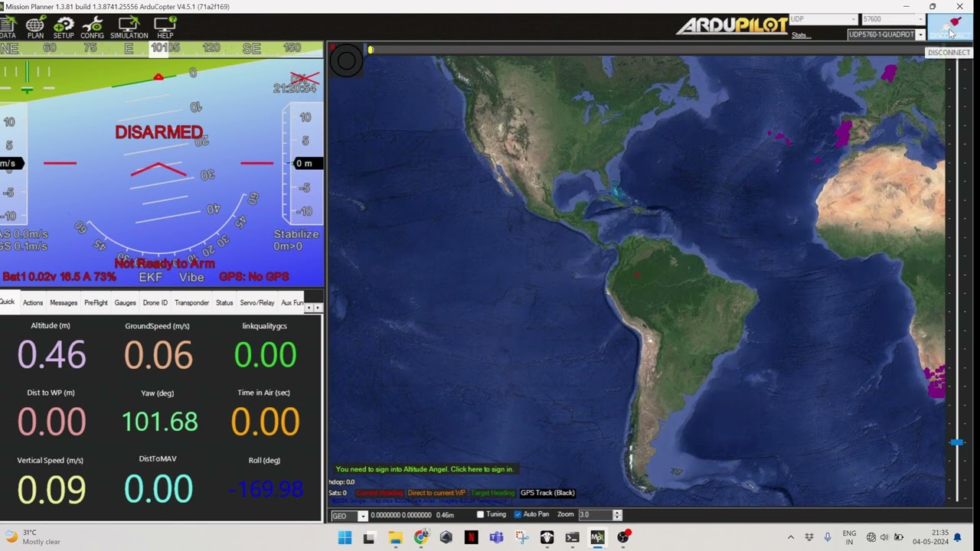Open Netflix from the taskbar
The width and height of the screenshot is (980, 551).
click(471, 538)
